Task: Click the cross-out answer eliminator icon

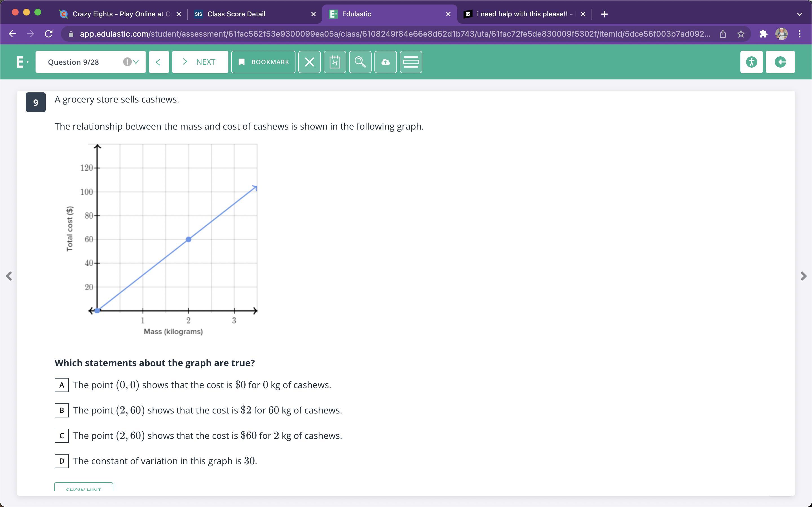Action: [309, 62]
